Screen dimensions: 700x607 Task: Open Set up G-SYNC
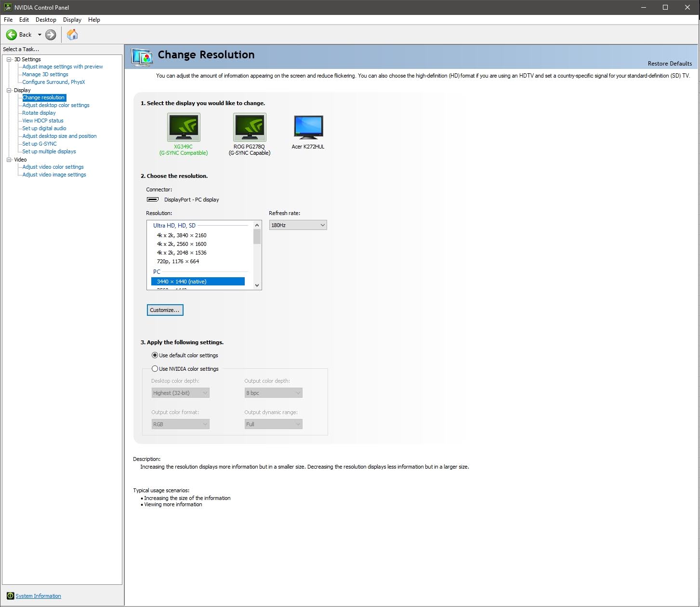(x=40, y=144)
